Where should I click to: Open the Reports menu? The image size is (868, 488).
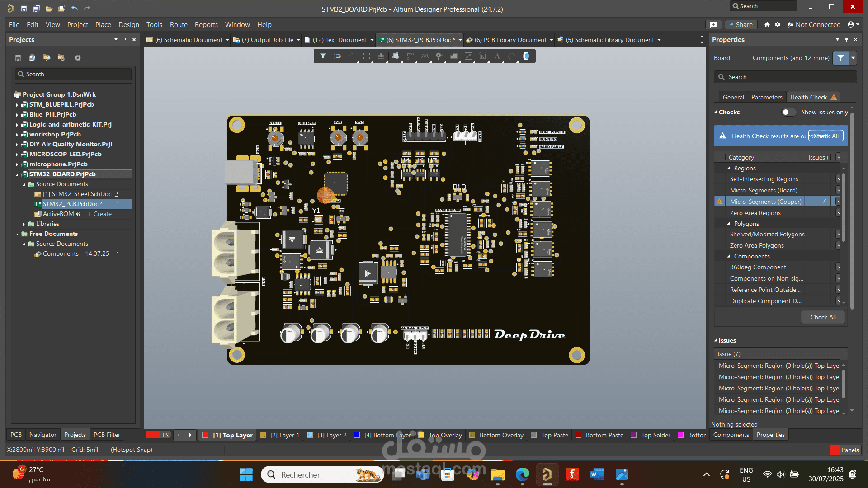(x=206, y=24)
